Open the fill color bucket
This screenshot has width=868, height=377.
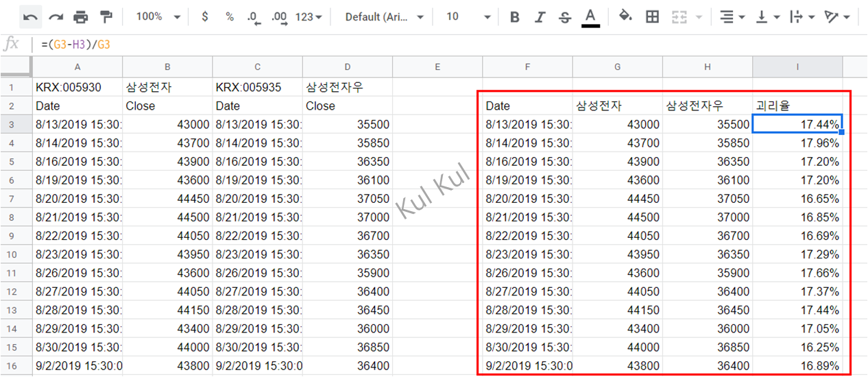point(625,16)
